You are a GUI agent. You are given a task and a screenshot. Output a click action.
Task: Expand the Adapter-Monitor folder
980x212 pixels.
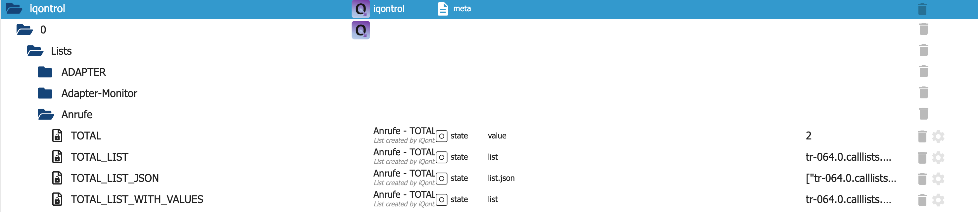coord(45,93)
